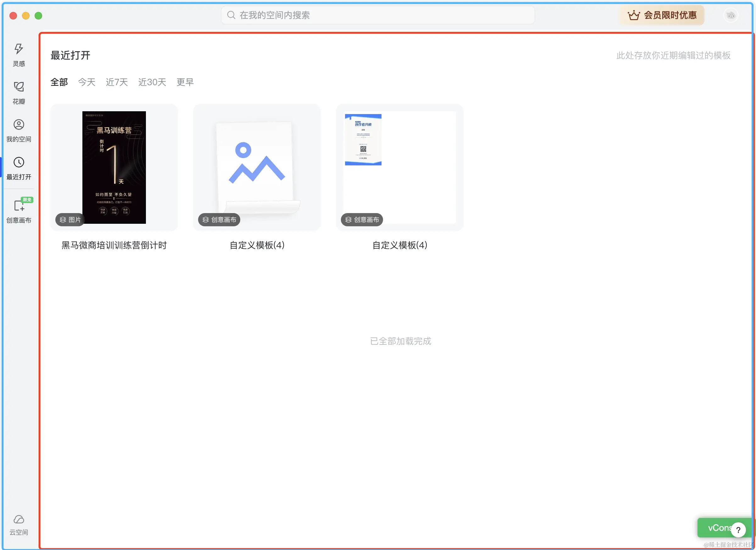756x550 pixels.
Task: Select the 全部 filter tab
Action: point(59,82)
